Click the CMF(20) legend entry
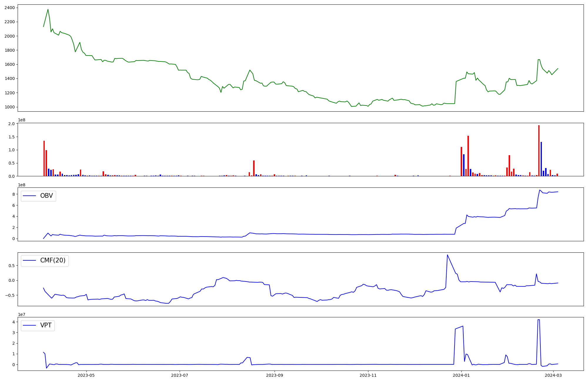Screen dimensions: 588x382 coord(53,261)
